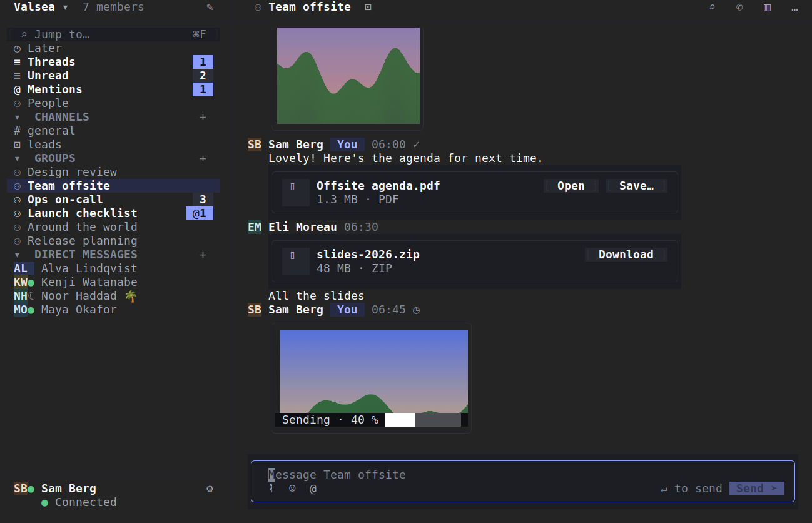Click the SB avatar on the 06:00 message

point(255,145)
